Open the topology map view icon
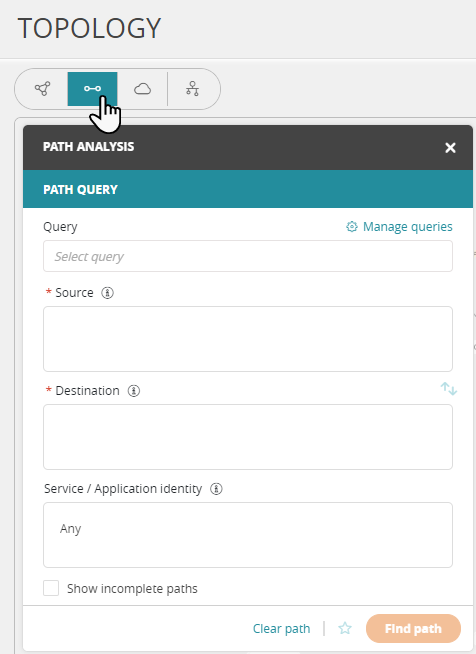Image resolution: width=476 pixels, height=654 pixels. (x=43, y=88)
